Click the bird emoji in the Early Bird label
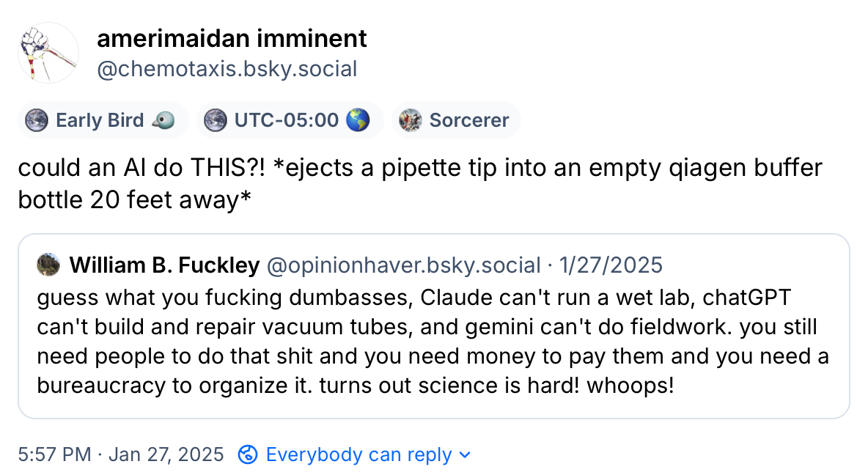The image size is (868, 475). [x=163, y=120]
